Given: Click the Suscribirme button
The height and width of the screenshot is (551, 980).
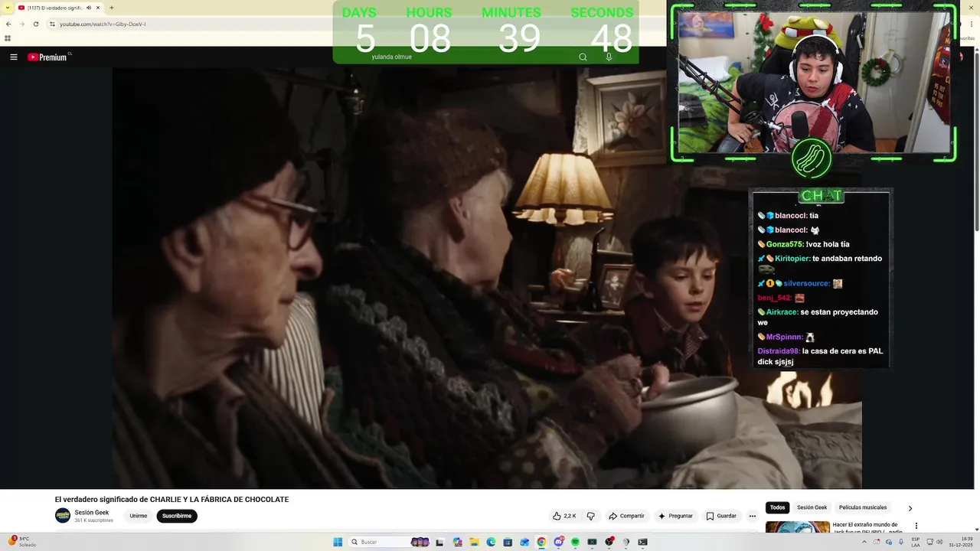Looking at the screenshot, I should click(177, 516).
